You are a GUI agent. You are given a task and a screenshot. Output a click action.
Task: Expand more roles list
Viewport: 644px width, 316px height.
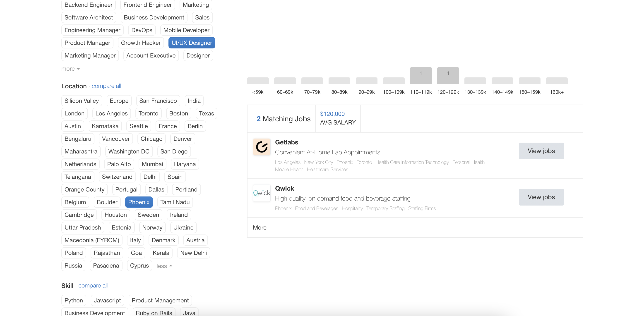click(70, 69)
